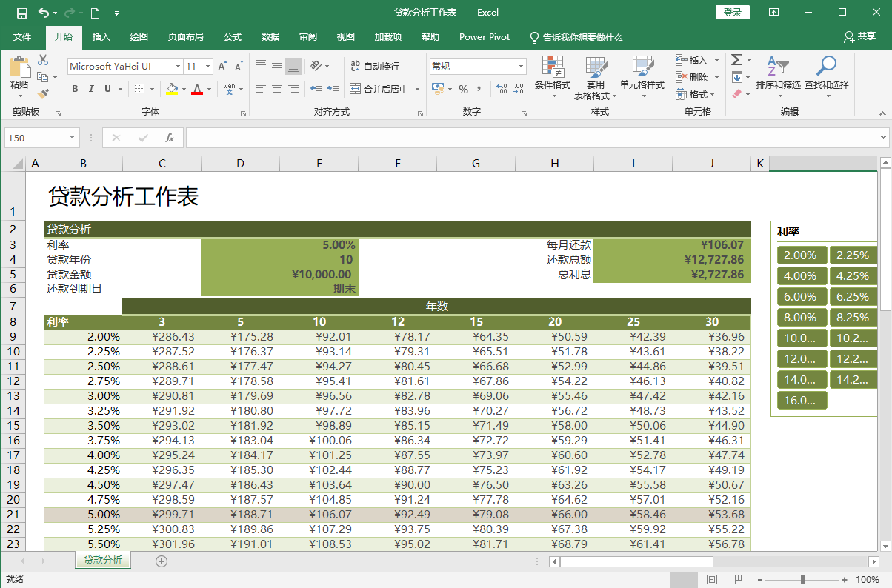Viewport: 892px width, 588px height.
Task: Add new sheet with plus icon
Action: [162, 561]
